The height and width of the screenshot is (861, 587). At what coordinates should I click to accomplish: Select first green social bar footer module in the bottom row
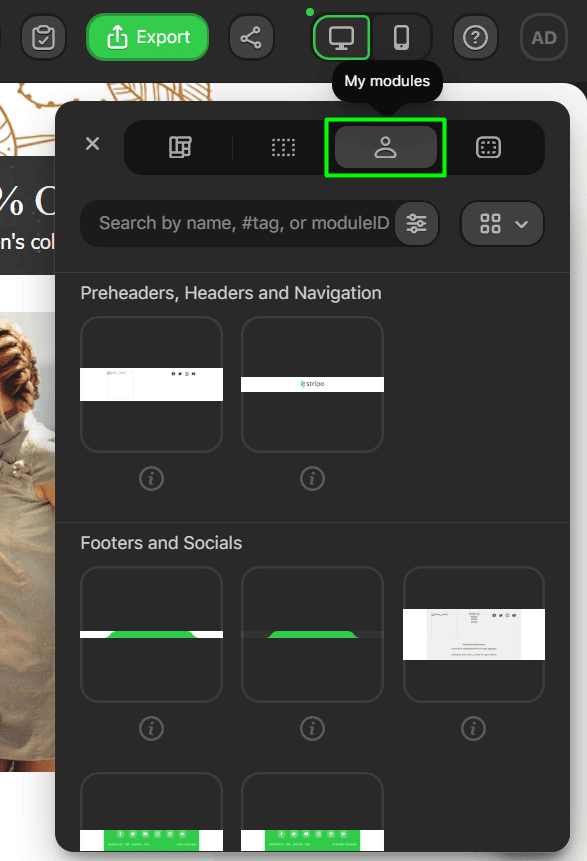click(152, 812)
